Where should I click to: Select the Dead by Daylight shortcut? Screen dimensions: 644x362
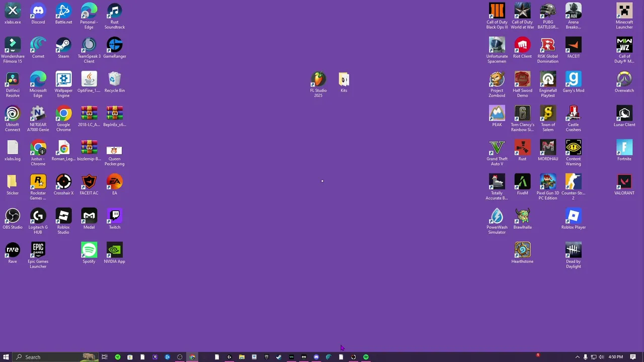(574, 255)
